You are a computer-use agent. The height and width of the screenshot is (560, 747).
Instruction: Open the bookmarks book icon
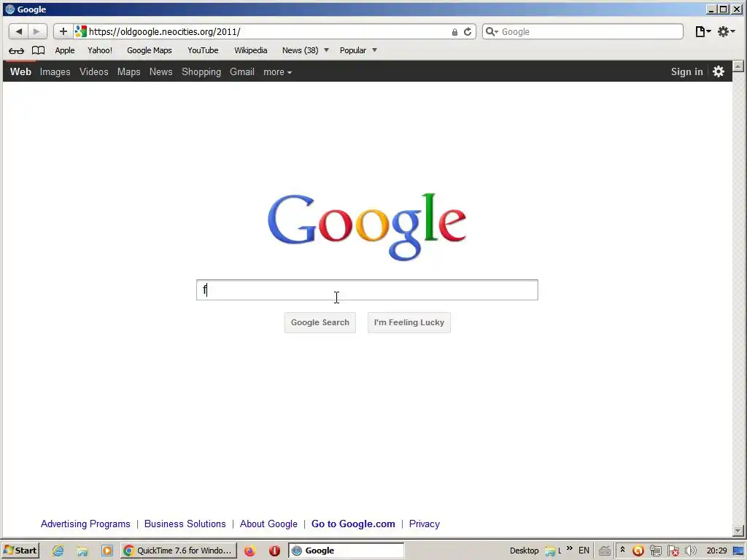[x=38, y=50]
